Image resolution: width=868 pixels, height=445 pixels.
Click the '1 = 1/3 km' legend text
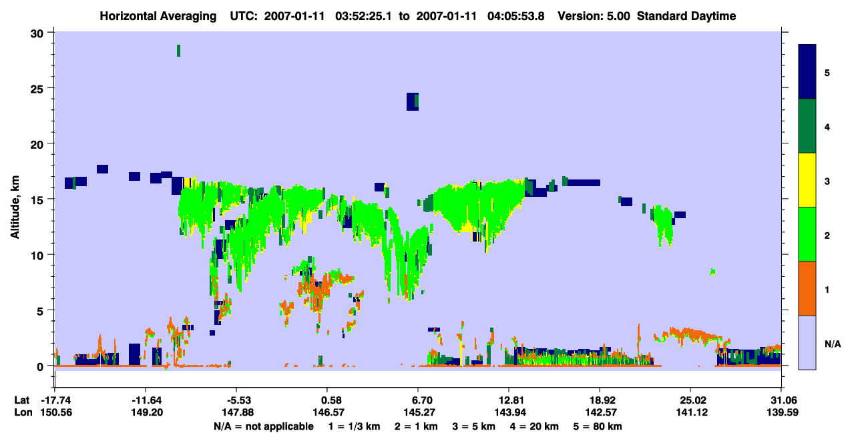point(355,426)
